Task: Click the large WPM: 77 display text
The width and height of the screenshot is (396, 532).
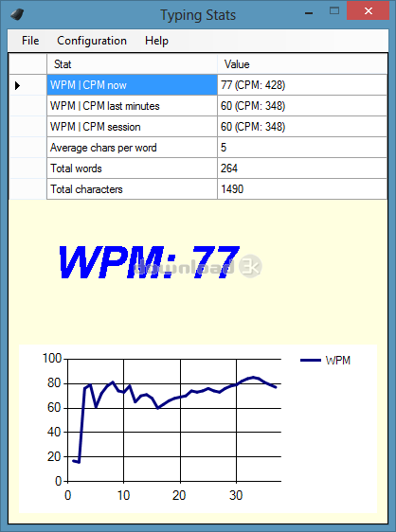Action: coord(149,262)
